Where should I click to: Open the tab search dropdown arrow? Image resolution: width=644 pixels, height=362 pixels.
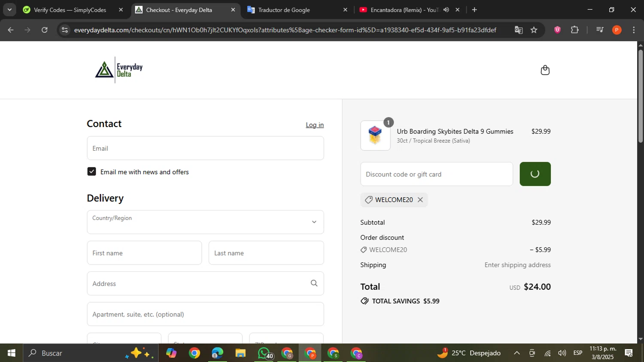(9, 9)
